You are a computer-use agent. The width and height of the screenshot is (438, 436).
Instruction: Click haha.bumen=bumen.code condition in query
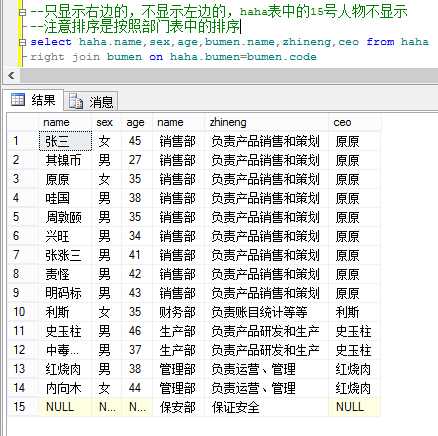tap(243, 57)
